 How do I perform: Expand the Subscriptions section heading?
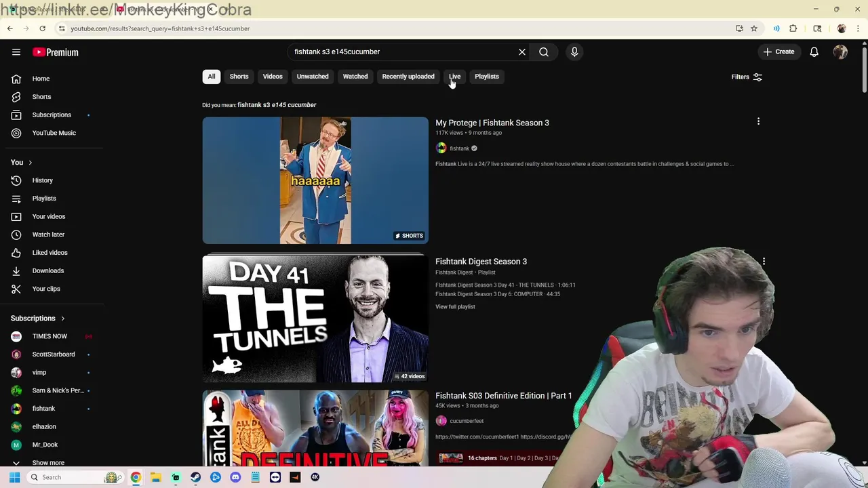pyautogui.click(x=38, y=319)
